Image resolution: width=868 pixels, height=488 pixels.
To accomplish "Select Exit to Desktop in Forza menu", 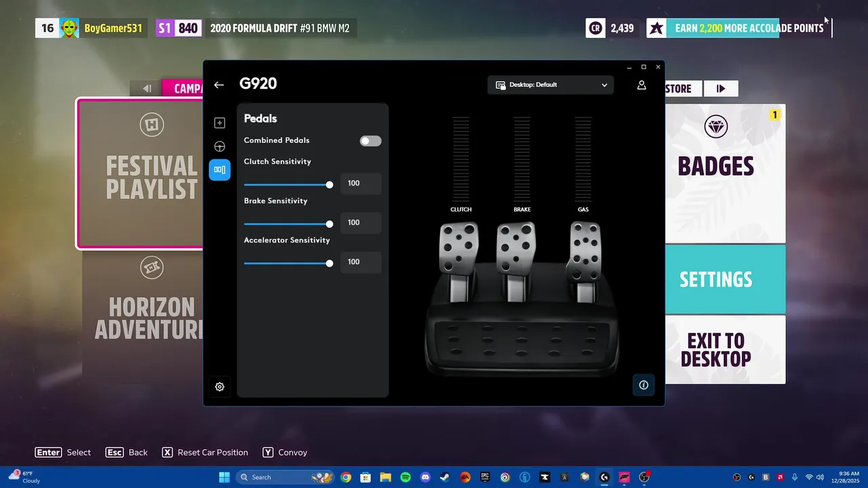I will pos(725,350).
